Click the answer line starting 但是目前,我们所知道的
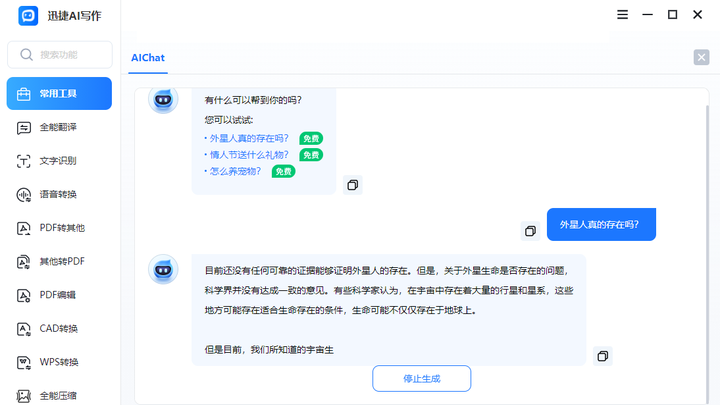Screen dimensions: 720x405 click(x=269, y=350)
